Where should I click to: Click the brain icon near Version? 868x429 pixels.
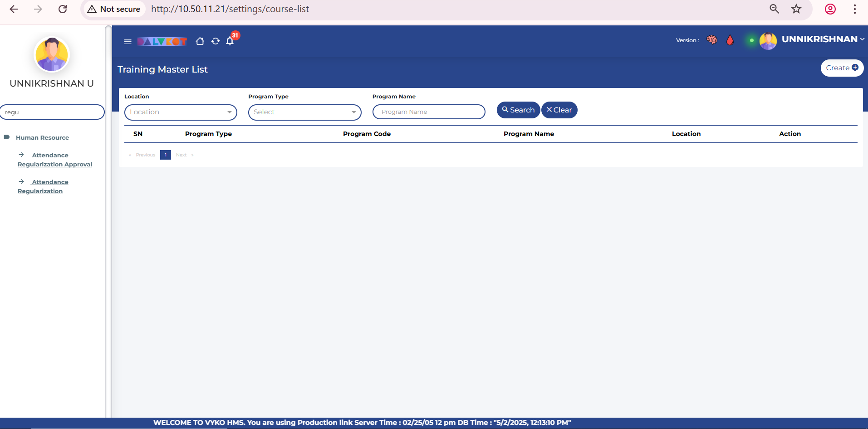712,40
